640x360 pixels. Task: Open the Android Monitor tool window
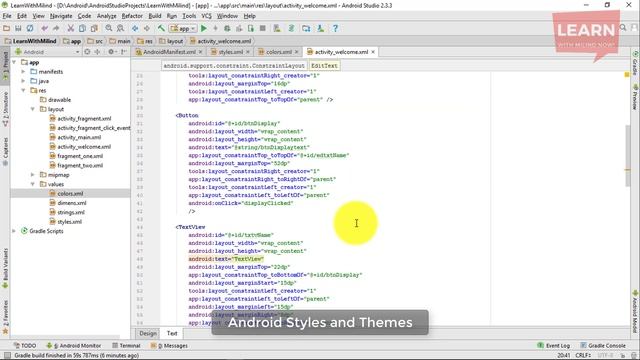(x=73, y=346)
